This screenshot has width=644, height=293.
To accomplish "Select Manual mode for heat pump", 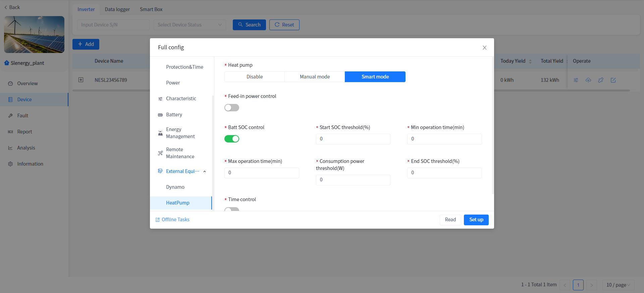I will (x=315, y=77).
